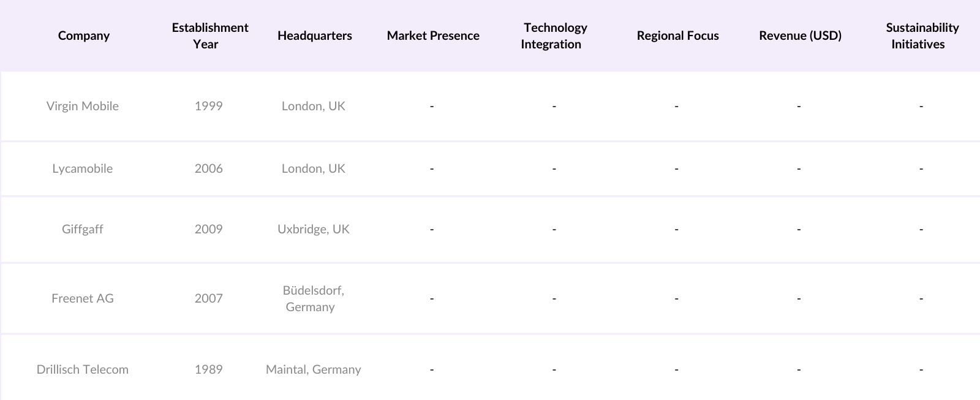Click the 1999 establishment year cell
The height and width of the screenshot is (400, 980).
(x=208, y=106)
